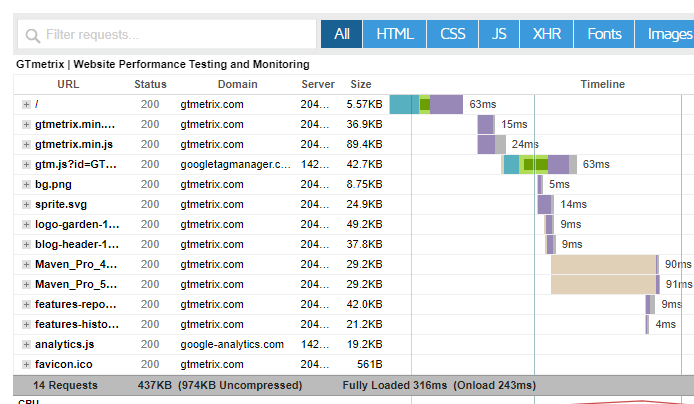Switch to the JS filter tab

point(499,34)
